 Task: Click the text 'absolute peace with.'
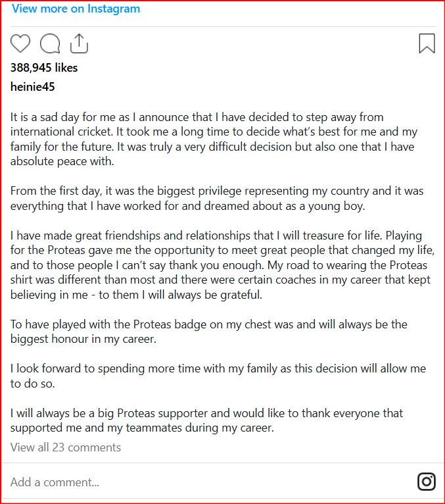(x=62, y=161)
